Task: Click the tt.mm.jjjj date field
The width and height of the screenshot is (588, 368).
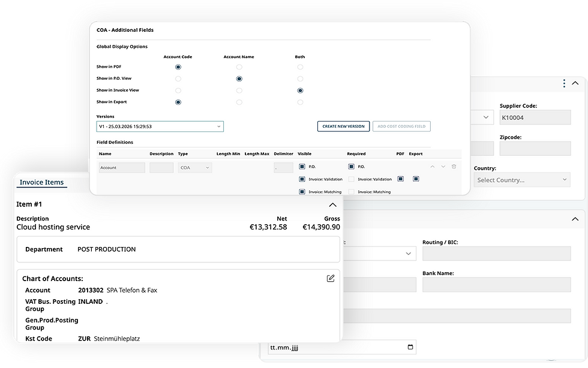Action: 342,347
